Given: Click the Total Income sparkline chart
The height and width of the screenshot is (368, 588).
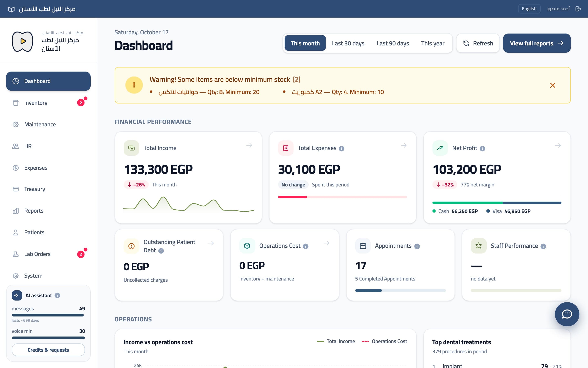Looking at the screenshot, I should tap(188, 205).
